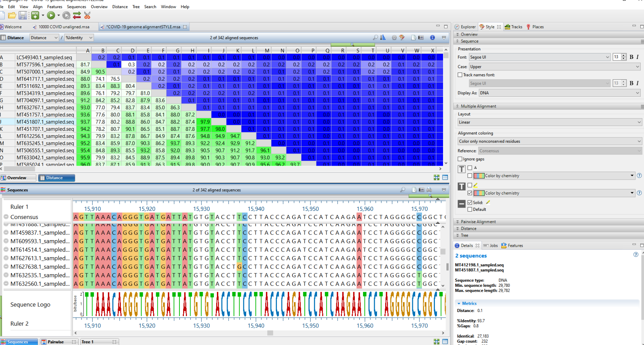The height and width of the screenshot is (345, 644).
Task: Click export document icon in Sequences view header
Action: point(414,190)
